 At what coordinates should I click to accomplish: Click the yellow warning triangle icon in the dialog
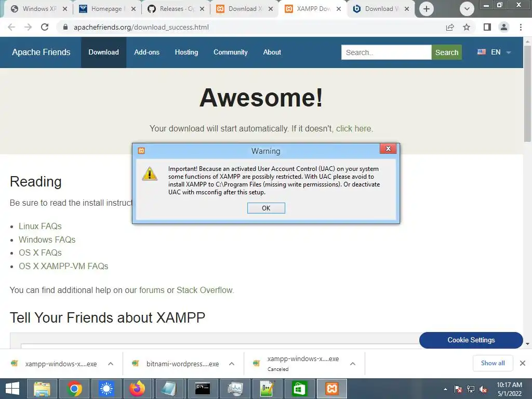tap(149, 174)
